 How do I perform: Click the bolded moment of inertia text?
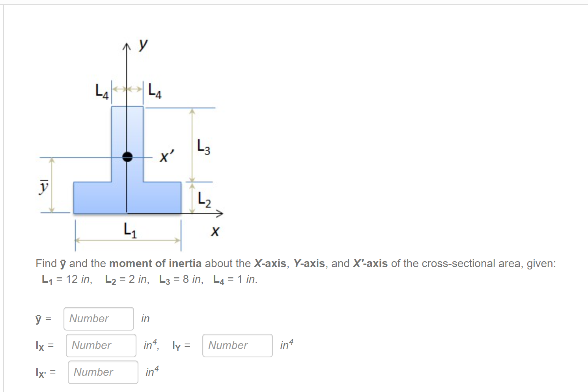coord(156,263)
